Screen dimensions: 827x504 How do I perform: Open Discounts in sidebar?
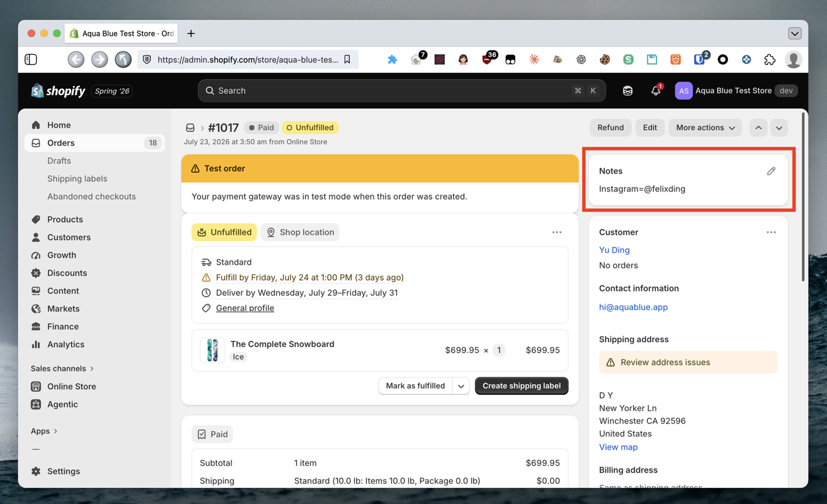94,273
